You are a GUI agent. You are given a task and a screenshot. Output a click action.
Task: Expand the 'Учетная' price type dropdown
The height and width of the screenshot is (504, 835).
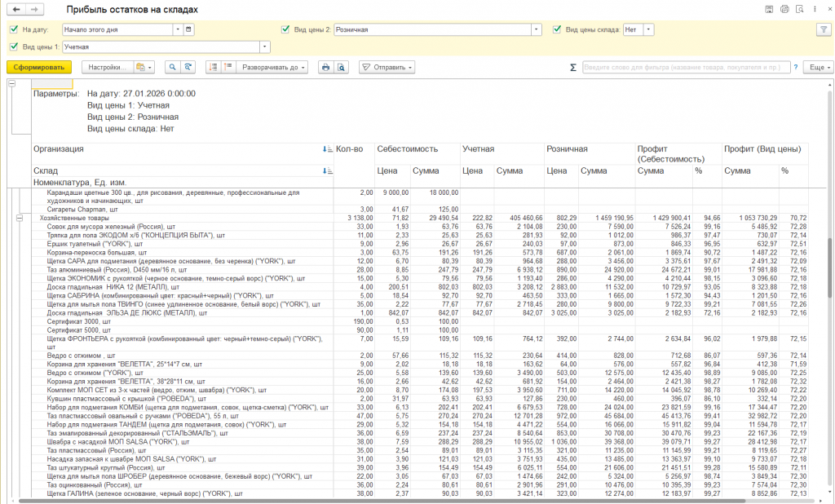click(266, 47)
